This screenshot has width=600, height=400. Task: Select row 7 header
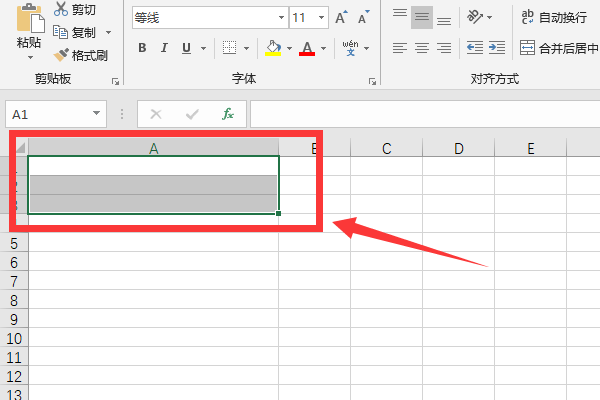point(14,281)
